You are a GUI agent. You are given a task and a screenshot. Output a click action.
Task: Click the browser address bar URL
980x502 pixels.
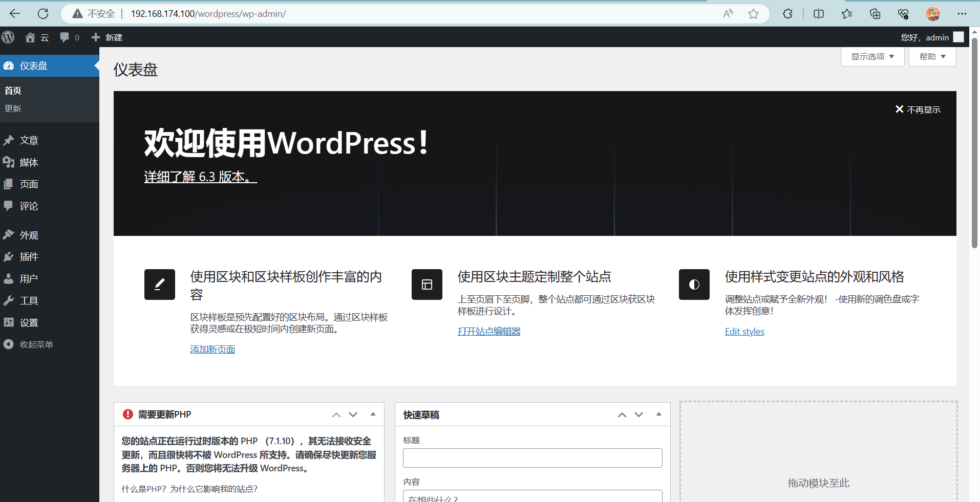point(208,14)
